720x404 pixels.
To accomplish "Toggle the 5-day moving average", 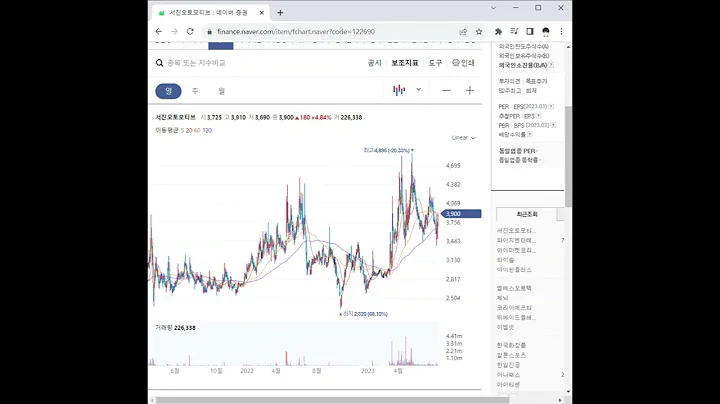I will pyautogui.click(x=182, y=130).
